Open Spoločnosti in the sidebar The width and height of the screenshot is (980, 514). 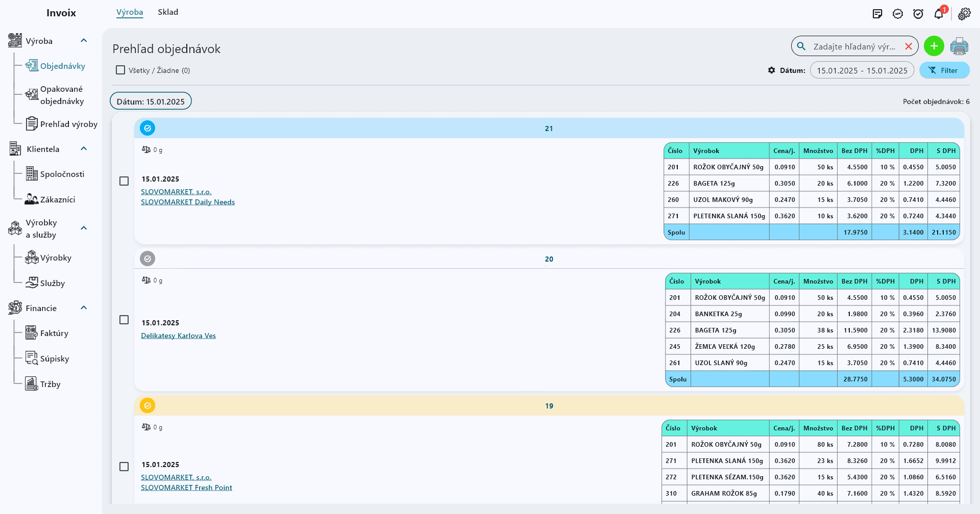[62, 174]
